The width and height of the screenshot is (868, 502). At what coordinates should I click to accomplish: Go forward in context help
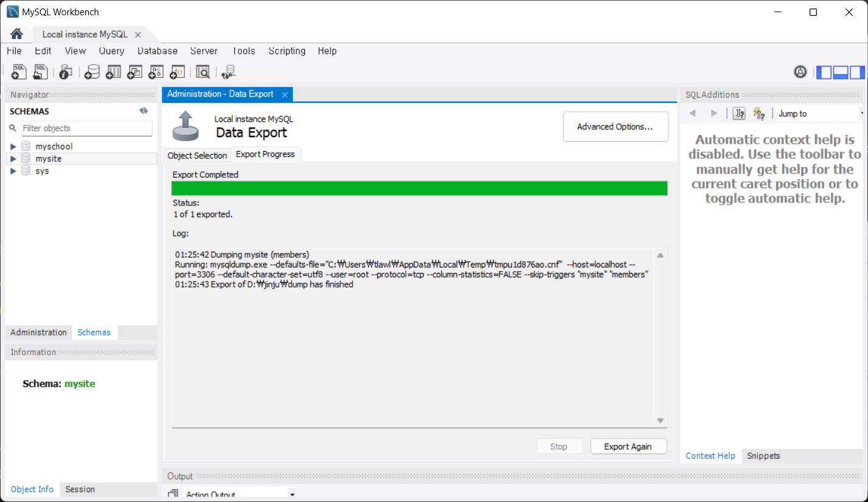pyautogui.click(x=714, y=113)
